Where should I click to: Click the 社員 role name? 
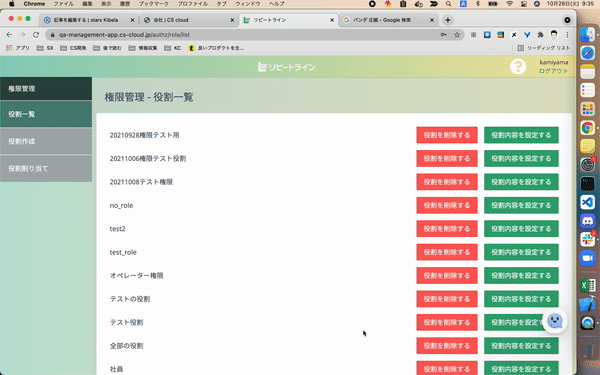pos(116,369)
